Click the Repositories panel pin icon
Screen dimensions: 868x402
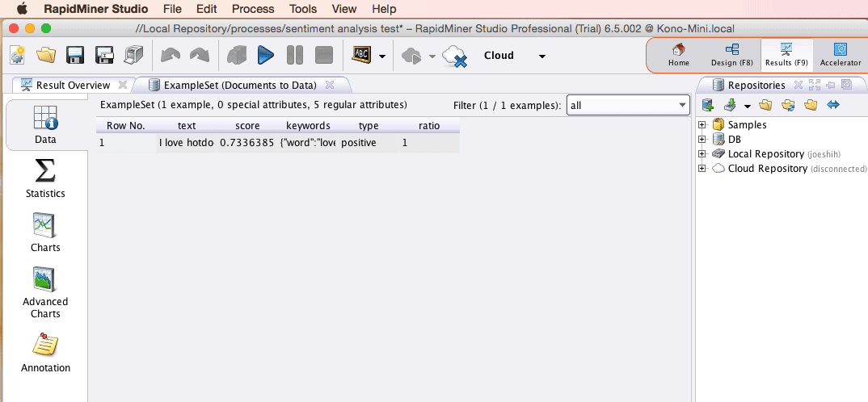coord(830,85)
